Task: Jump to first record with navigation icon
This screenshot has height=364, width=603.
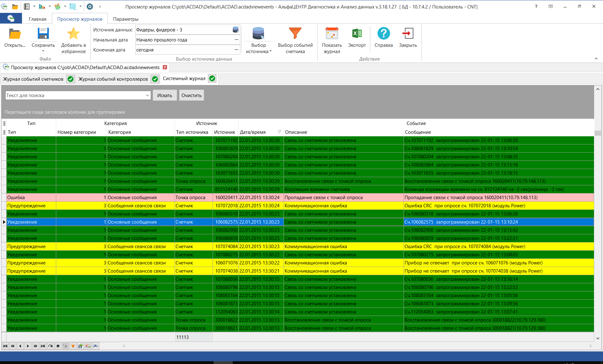Action: (5, 346)
